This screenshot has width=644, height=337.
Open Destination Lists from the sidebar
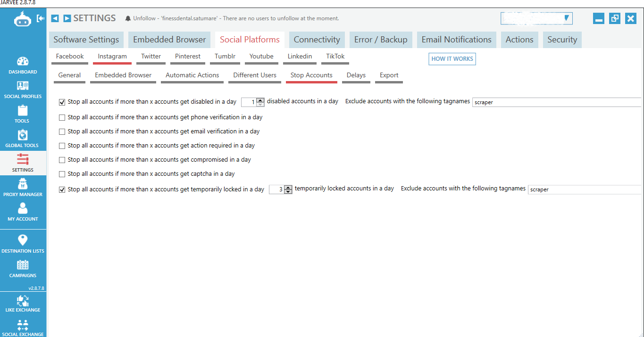click(23, 244)
